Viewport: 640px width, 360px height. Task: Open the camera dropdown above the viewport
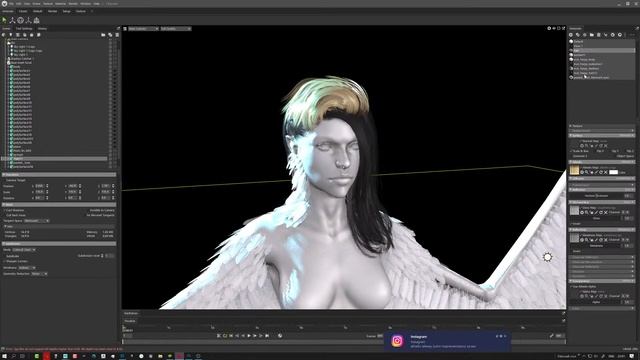pyautogui.click(x=143, y=29)
